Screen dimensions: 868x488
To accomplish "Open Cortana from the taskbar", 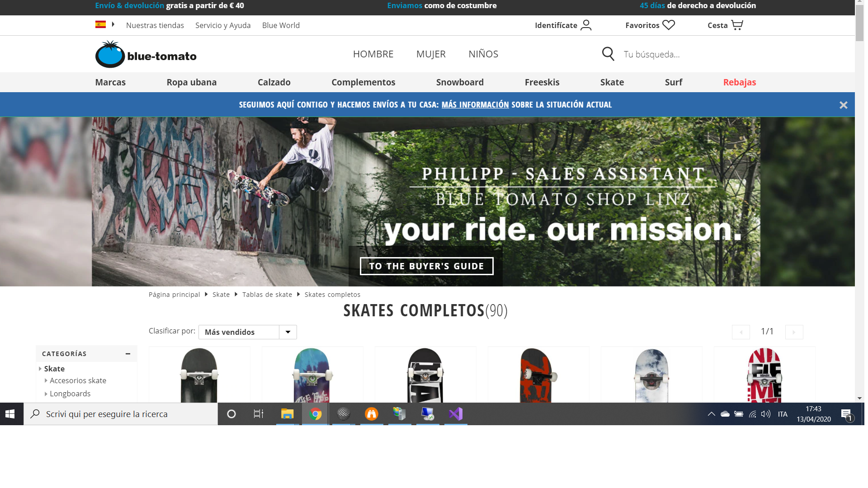I will pos(231,414).
